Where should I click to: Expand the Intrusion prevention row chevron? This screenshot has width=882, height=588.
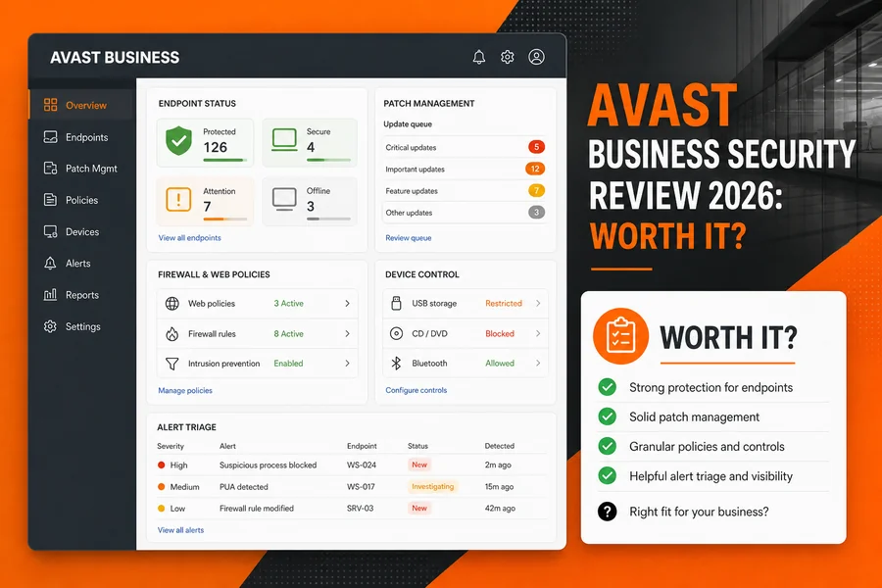347,364
